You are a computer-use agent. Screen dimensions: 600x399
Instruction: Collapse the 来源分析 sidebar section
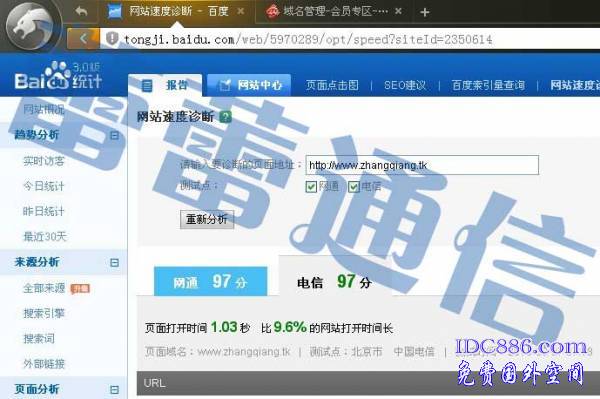coord(114,262)
